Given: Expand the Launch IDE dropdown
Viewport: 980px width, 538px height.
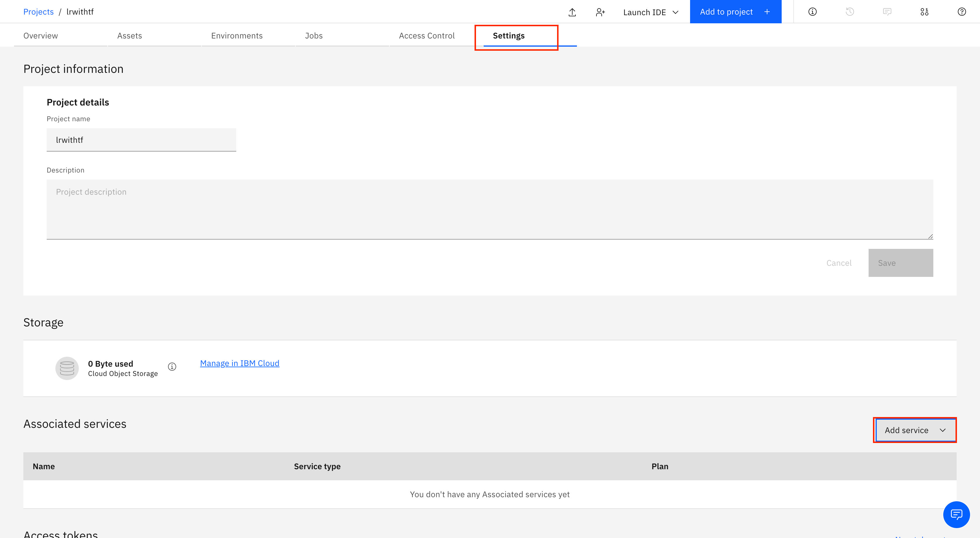Looking at the screenshot, I should pyautogui.click(x=650, y=12).
